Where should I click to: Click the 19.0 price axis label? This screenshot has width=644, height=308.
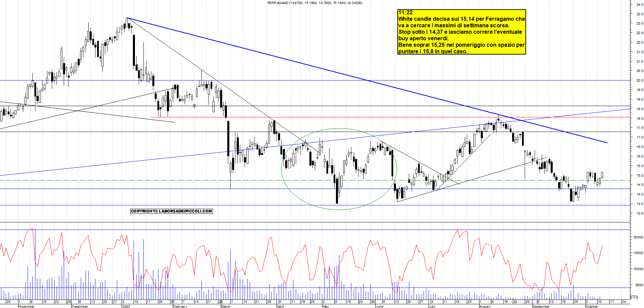click(640, 100)
